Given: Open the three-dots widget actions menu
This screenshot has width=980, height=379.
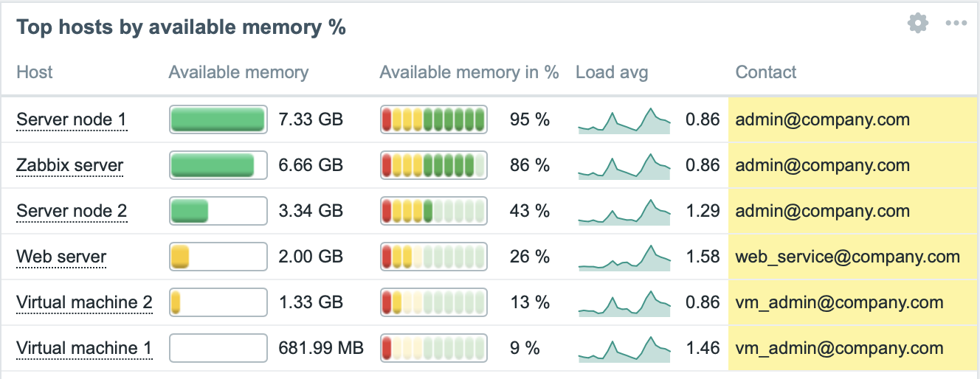Looking at the screenshot, I should [956, 24].
